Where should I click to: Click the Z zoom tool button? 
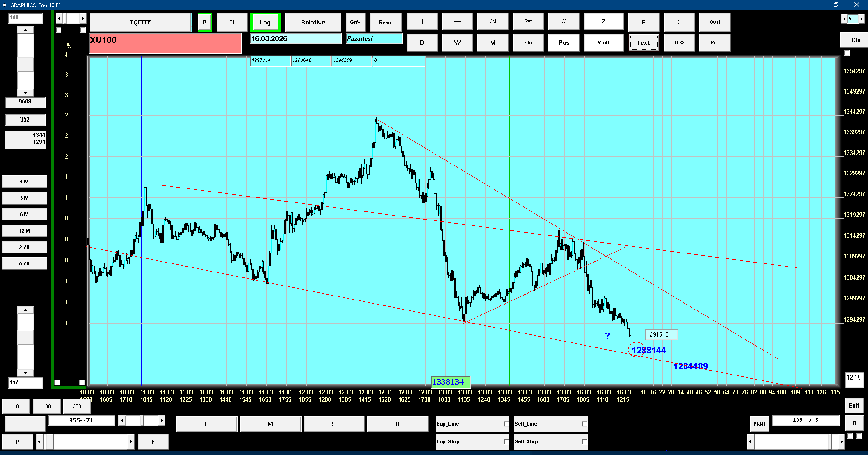click(x=603, y=22)
